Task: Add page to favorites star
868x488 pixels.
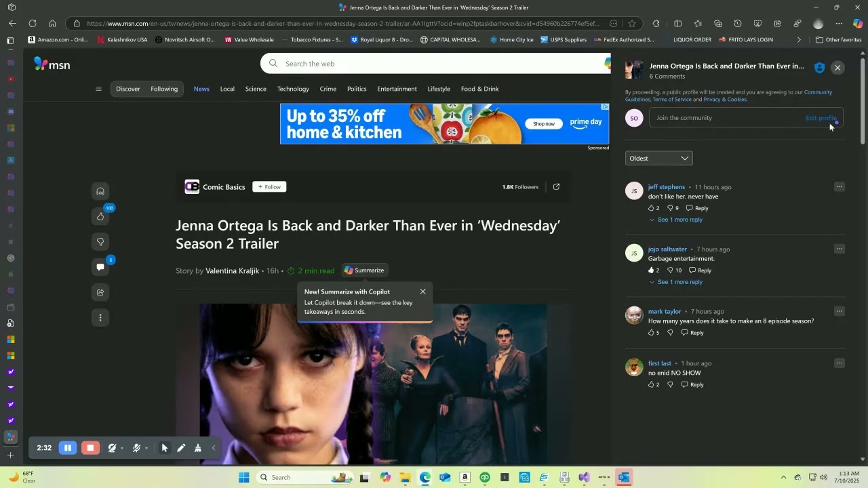Action: click(x=632, y=24)
